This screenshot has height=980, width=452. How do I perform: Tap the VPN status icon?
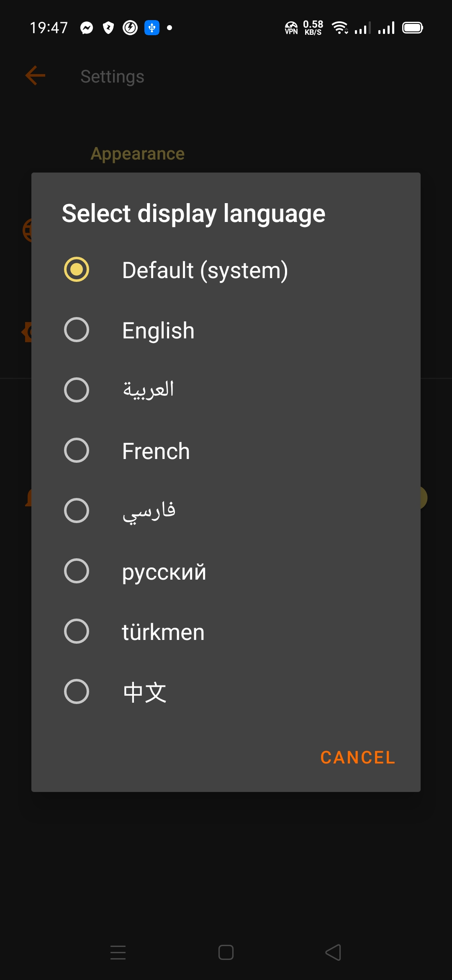point(291,28)
